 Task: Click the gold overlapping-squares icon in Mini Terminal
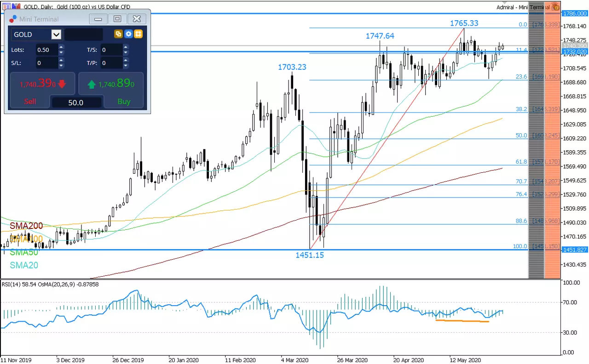click(118, 34)
